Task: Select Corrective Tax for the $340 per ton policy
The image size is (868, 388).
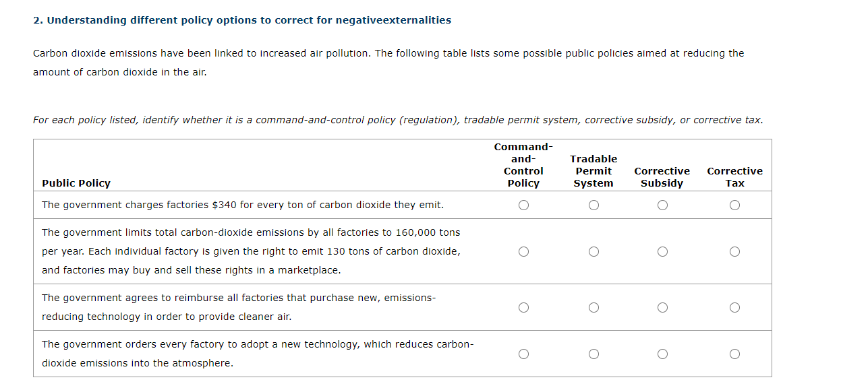Action: coord(734,205)
